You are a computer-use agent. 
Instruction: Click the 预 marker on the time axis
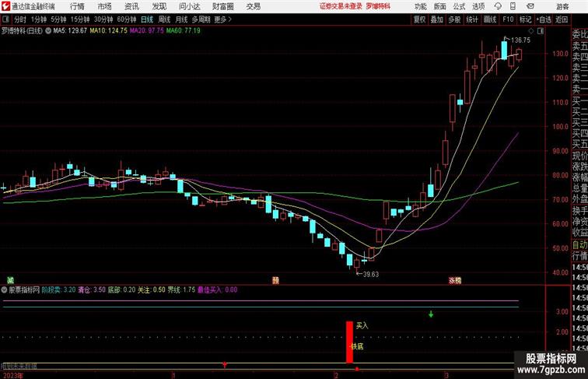pyautogui.click(x=275, y=280)
